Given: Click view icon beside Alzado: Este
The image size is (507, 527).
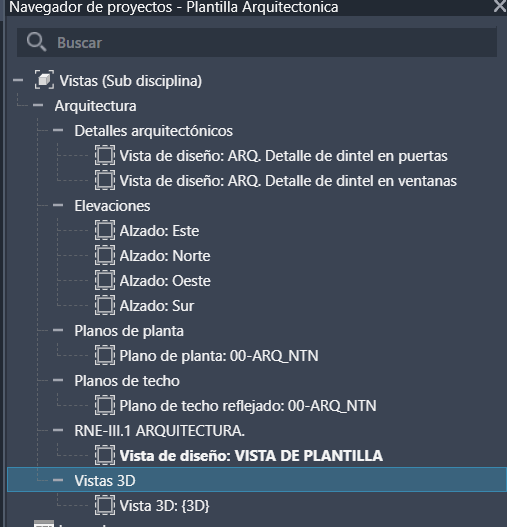Looking at the screenshot, I should tap(105, 230).
